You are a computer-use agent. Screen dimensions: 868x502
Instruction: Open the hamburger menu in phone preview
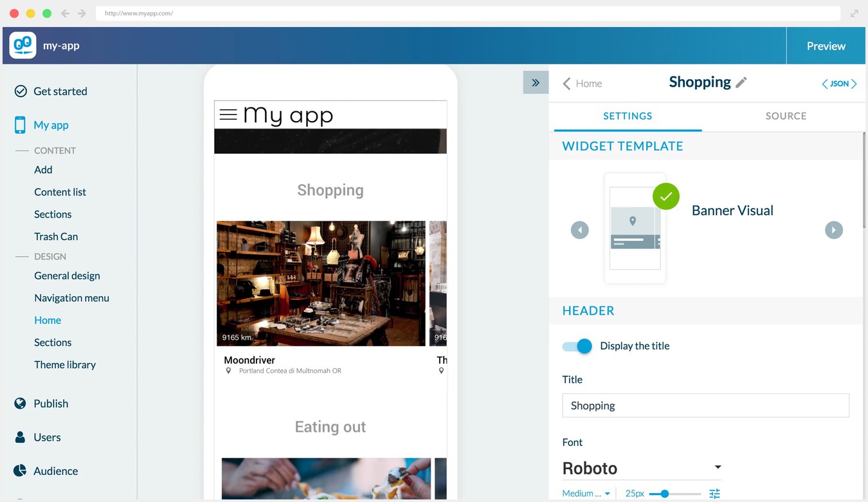(x=228, y=115)
